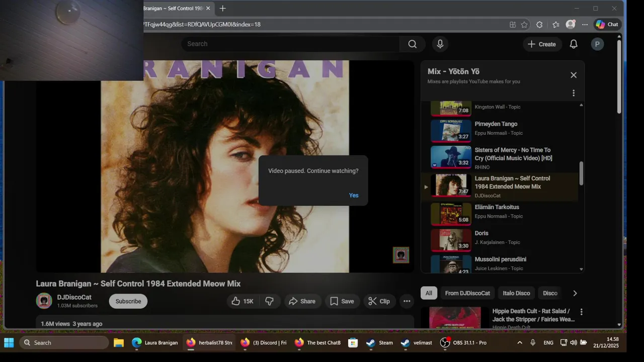
Task: Click the channel watermark on the video
Action: tap(401, 255)
